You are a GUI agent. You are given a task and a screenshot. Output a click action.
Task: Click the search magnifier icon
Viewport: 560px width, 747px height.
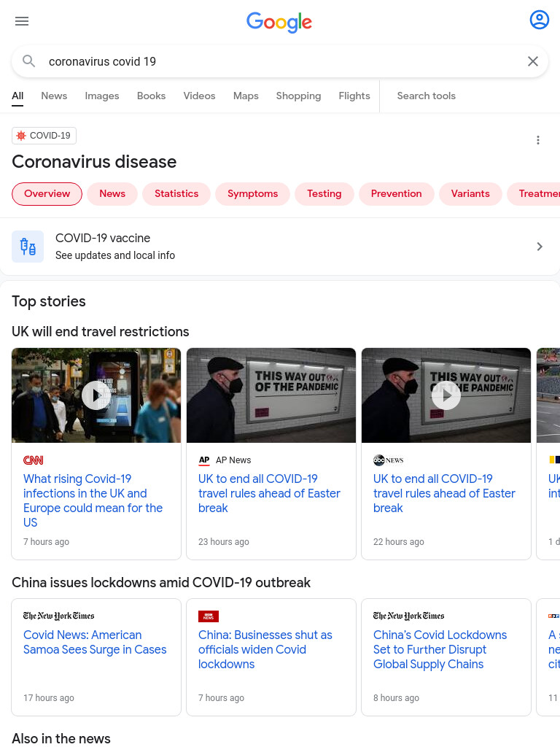28,61
